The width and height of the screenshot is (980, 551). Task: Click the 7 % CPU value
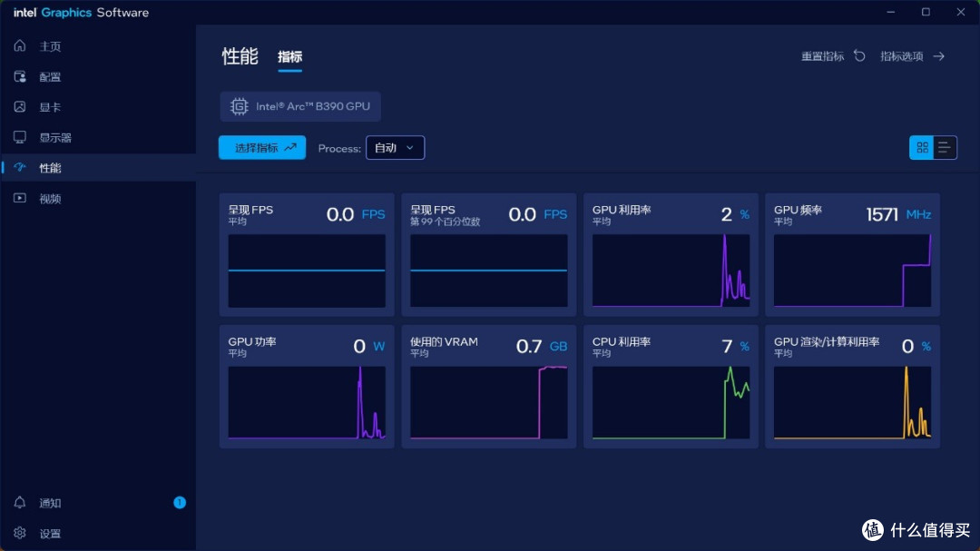pyautogui.click(x=735, y=346)
